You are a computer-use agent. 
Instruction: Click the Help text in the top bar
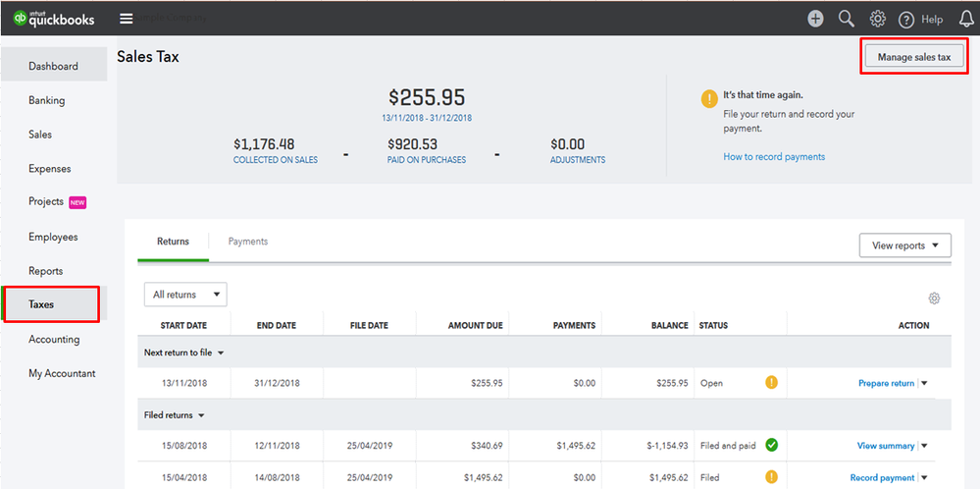[932, 20]
